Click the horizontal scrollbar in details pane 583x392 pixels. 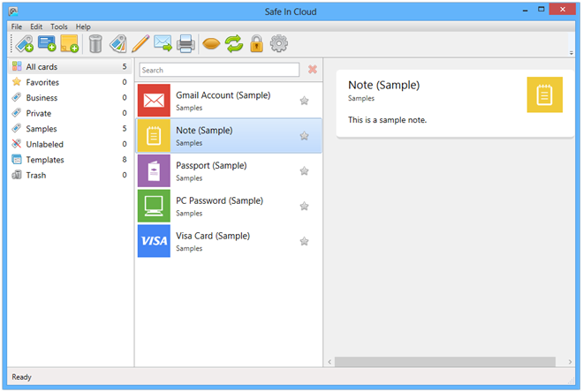(x=445, y=361)
